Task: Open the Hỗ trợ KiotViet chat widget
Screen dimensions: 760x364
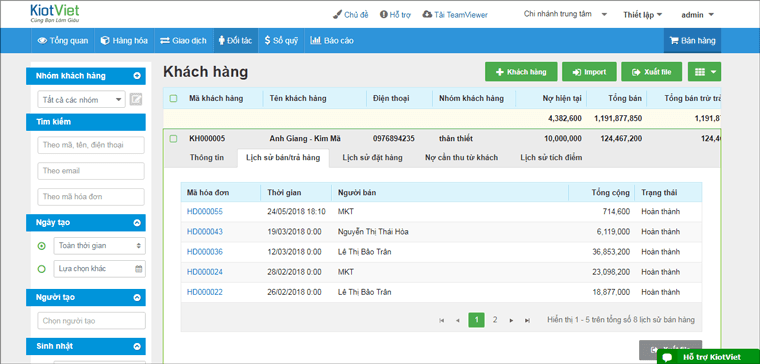Action: (x=708, y=357)
